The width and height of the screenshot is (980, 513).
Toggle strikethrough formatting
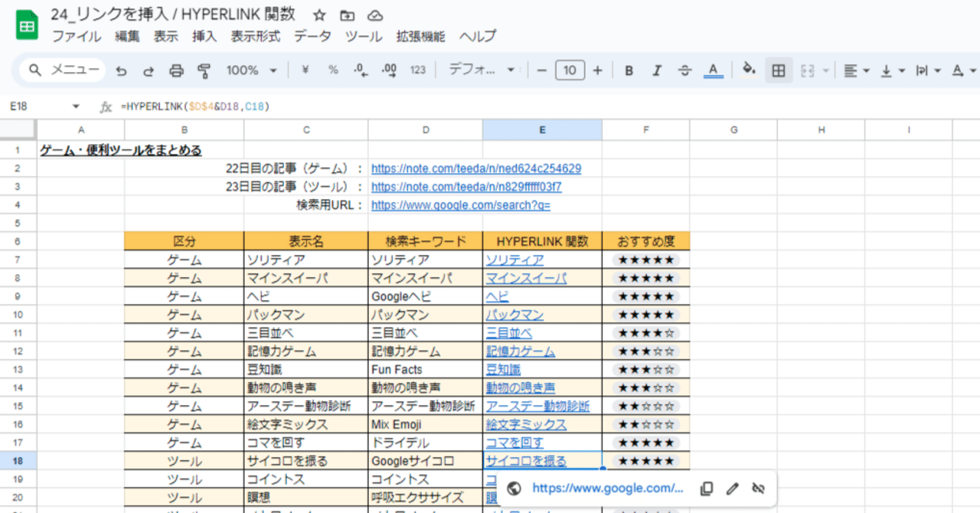[684, 70]
